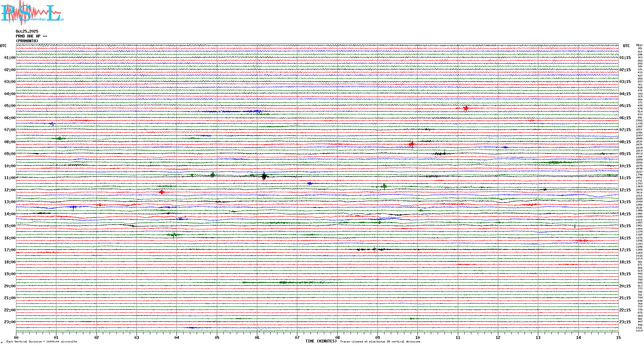Click the 23:00 hour label on left

point(10,322)
